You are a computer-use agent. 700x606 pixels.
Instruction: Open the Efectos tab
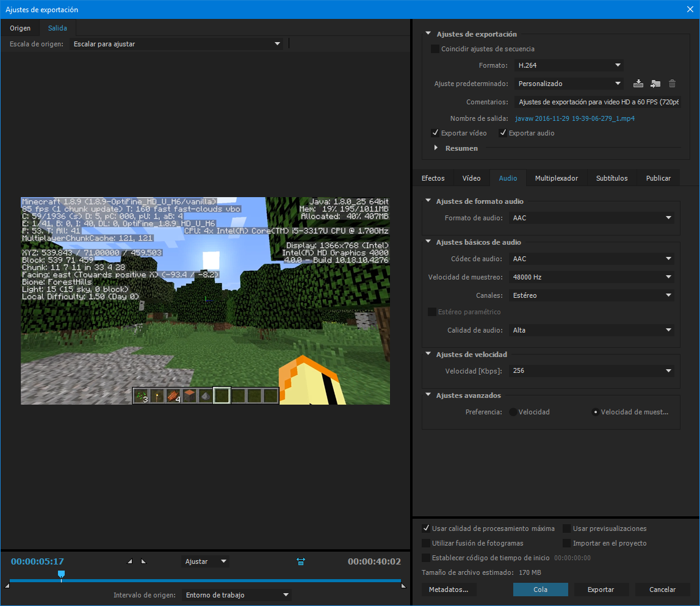click(433, 178)
